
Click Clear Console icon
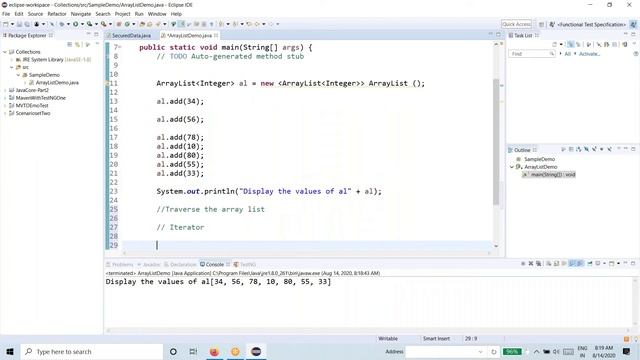point(549,264)
